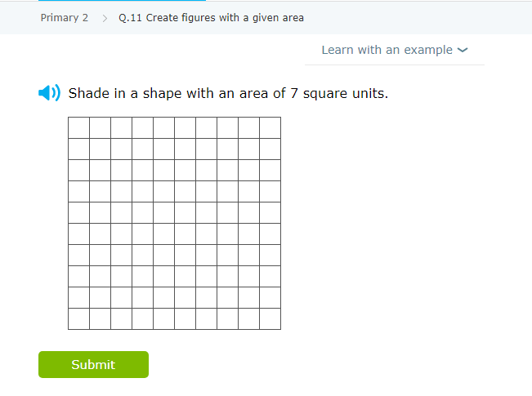This screenshot has height=396, width=532.
Task: Open Q.11 Create figures with a given area
Action: tap(211, 17)
